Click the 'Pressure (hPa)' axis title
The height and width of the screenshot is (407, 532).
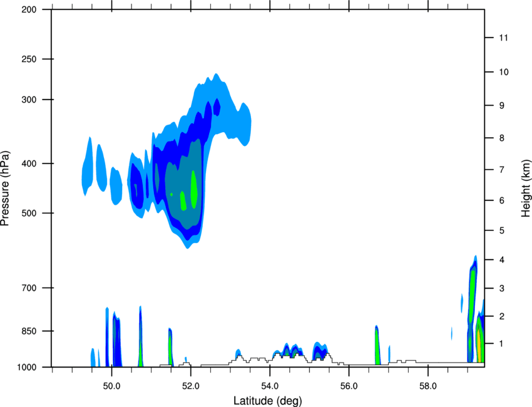click(x=5, y=188)
